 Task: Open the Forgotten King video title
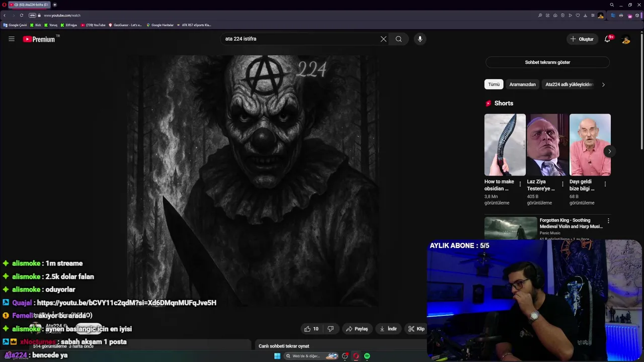tap(571, 223)
